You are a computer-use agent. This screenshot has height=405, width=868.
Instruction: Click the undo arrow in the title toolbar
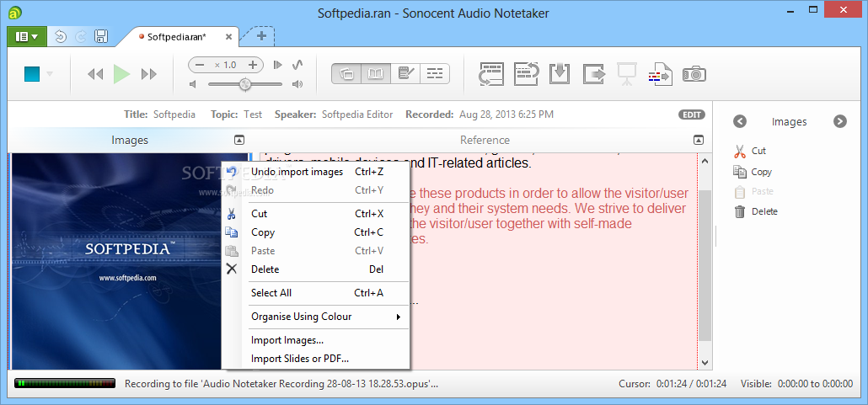pyautogui.click(x=61, y=36)
